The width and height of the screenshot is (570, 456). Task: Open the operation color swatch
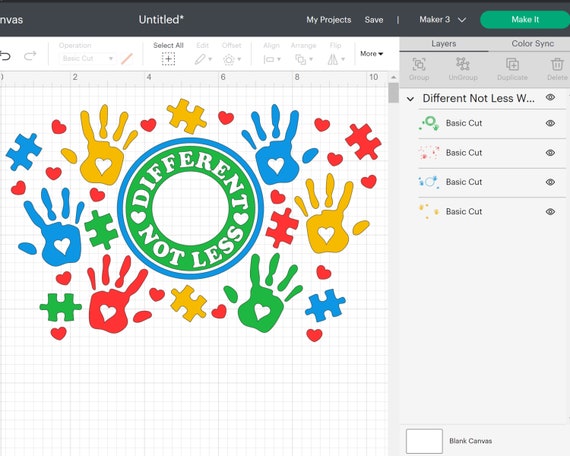[127, 59]
